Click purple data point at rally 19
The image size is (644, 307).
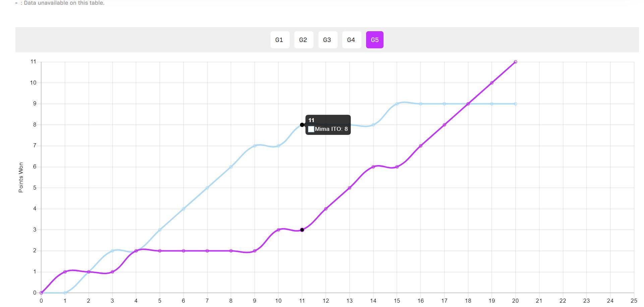(491, 83)
